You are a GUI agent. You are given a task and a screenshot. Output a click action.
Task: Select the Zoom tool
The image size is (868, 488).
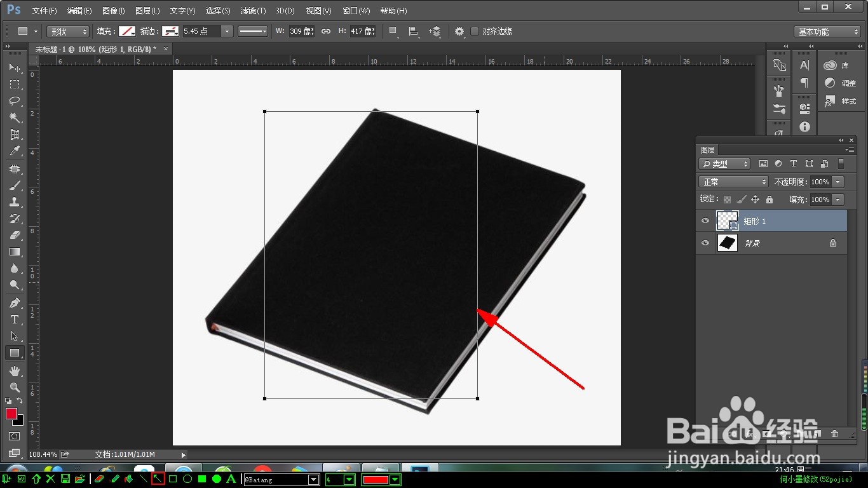click(14, 388)
